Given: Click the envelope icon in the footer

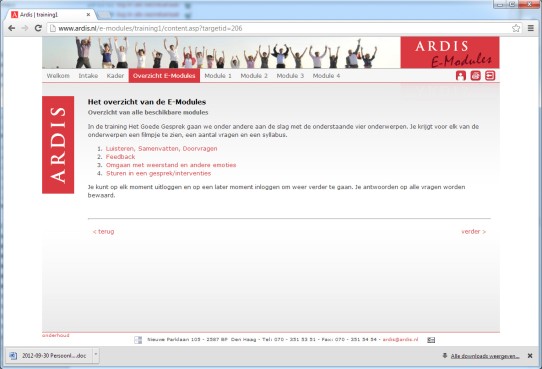Looking at the screenshot, I should click(431, 340).
